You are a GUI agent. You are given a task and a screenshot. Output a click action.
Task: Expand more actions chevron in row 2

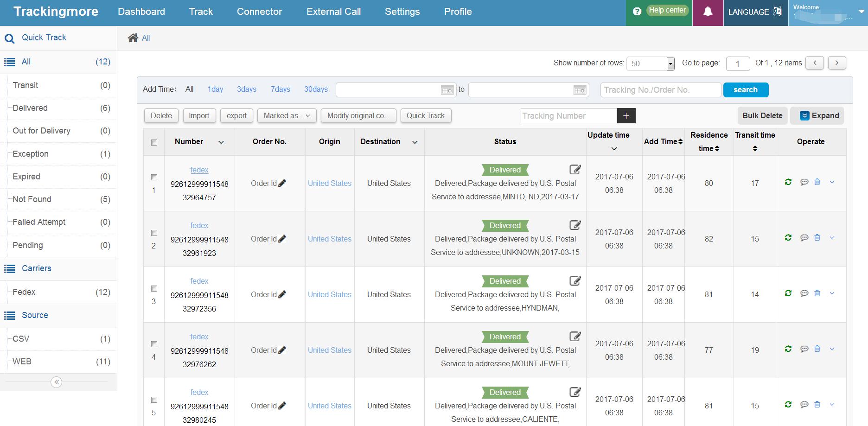(832, 238)
